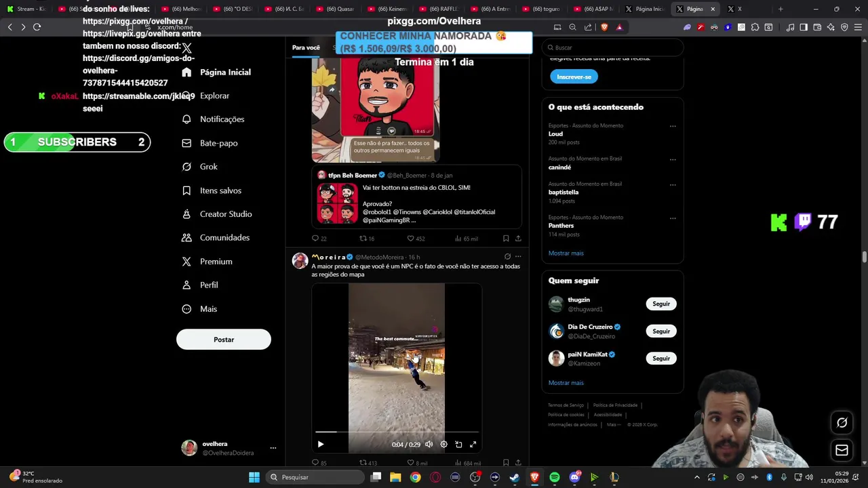The height and width of the screenshot is (488, 868).
Task: Zoom out using magnifier in address bar
Action: click(x=572, y=27)
